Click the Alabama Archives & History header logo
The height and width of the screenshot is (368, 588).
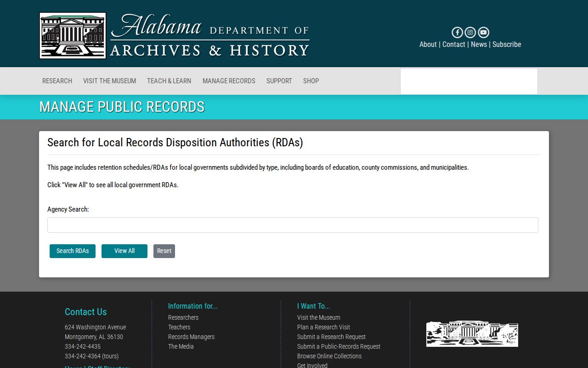pyautogui.click(x=175, y=35)
